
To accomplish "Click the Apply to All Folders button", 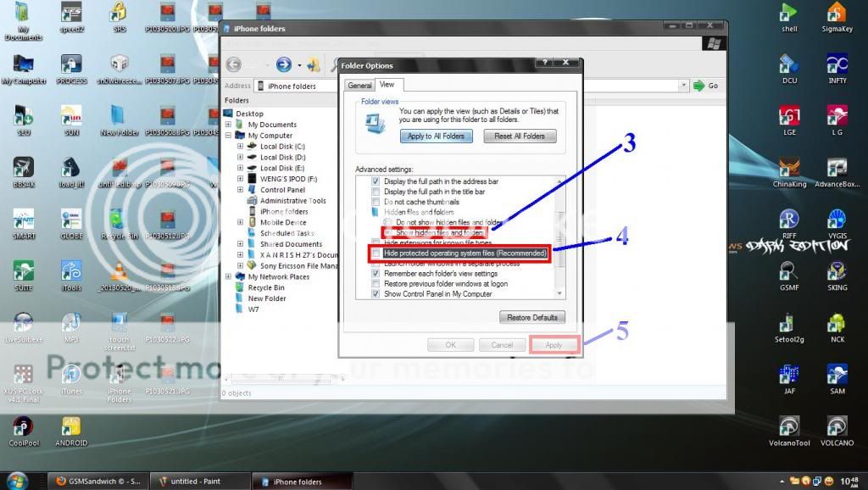I will (x=436, y=136).
